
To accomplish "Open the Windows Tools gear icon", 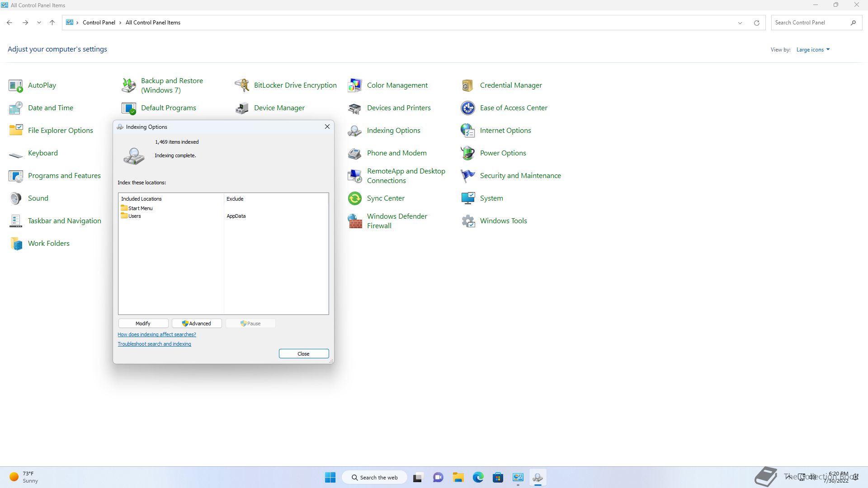I will (x=468, y=221).
